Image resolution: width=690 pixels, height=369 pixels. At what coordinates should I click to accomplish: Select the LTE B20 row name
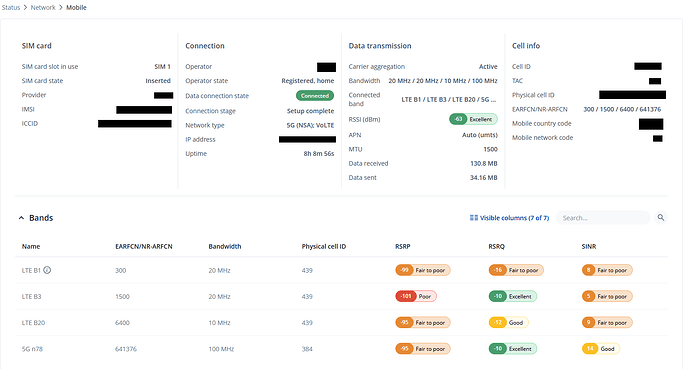[33, 322]
